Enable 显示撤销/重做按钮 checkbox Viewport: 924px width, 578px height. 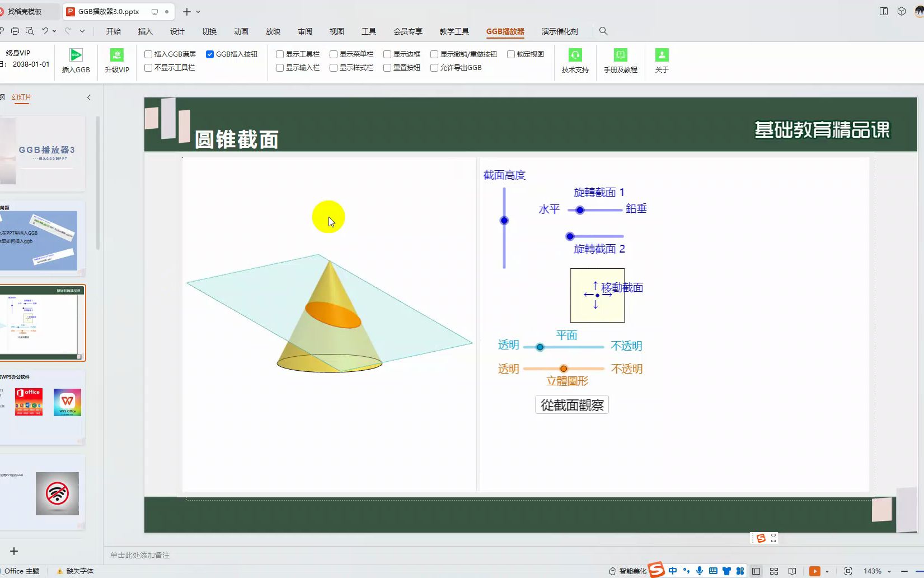click(434, 54)
